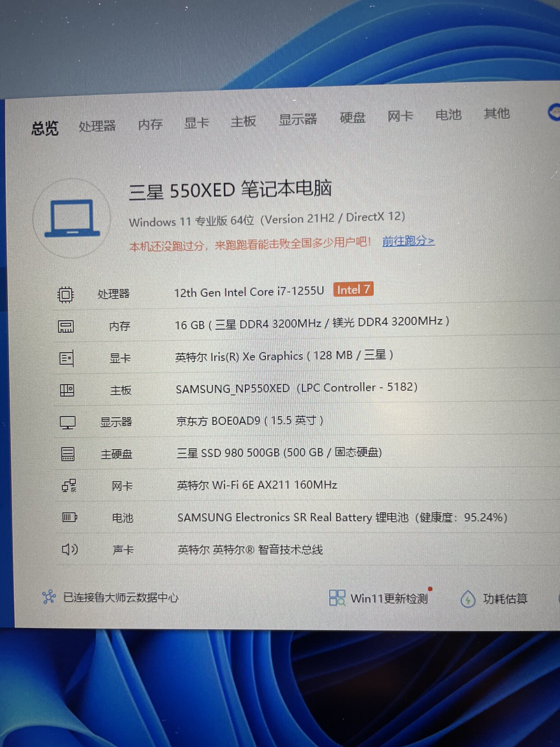This screenshot has width=560, height=747.
Task: Open the 处理器 tab
Action: tap(97, 126)
